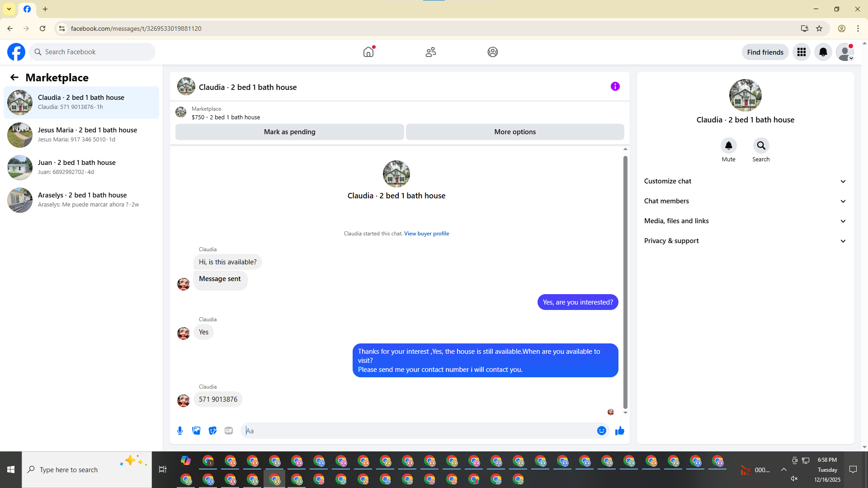Install app icon in the address bar
Viewport: 868px width, 488px height.
805,28
